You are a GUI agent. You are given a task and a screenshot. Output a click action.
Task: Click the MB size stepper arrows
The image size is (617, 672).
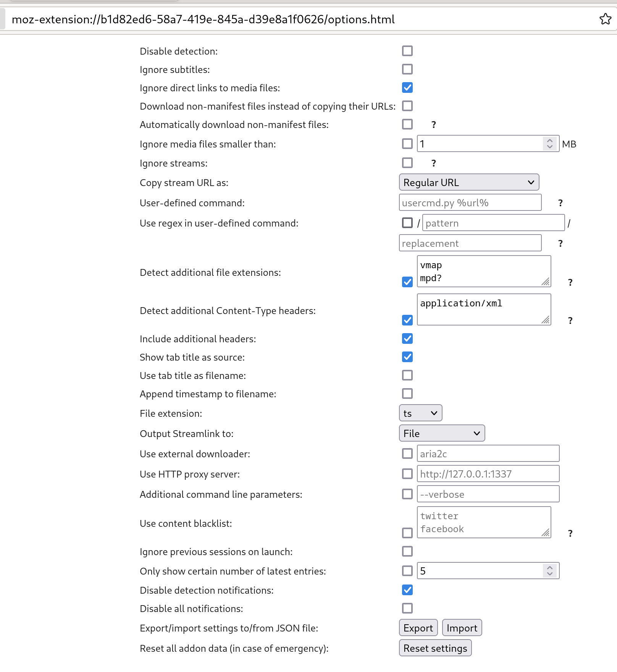coord(550,144)
